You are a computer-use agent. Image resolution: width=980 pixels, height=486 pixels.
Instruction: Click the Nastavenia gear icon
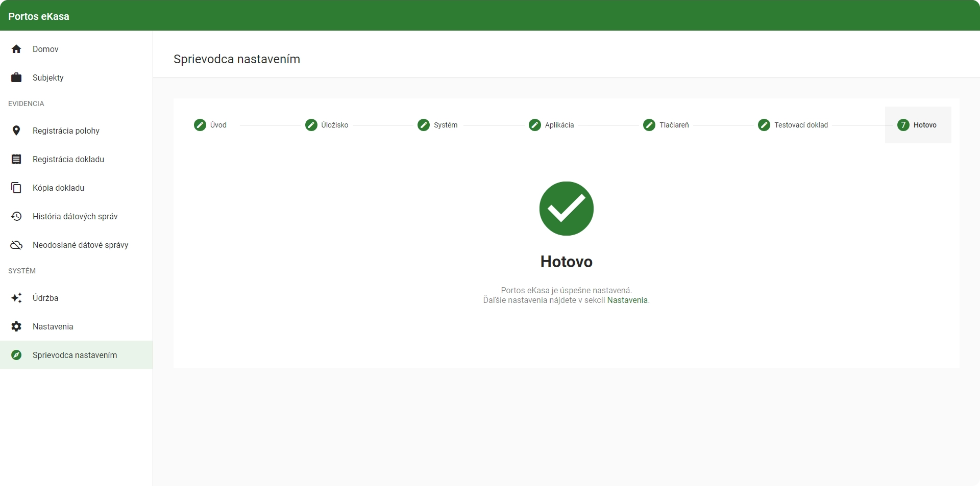pyautogui.click(x=16, y=326)
